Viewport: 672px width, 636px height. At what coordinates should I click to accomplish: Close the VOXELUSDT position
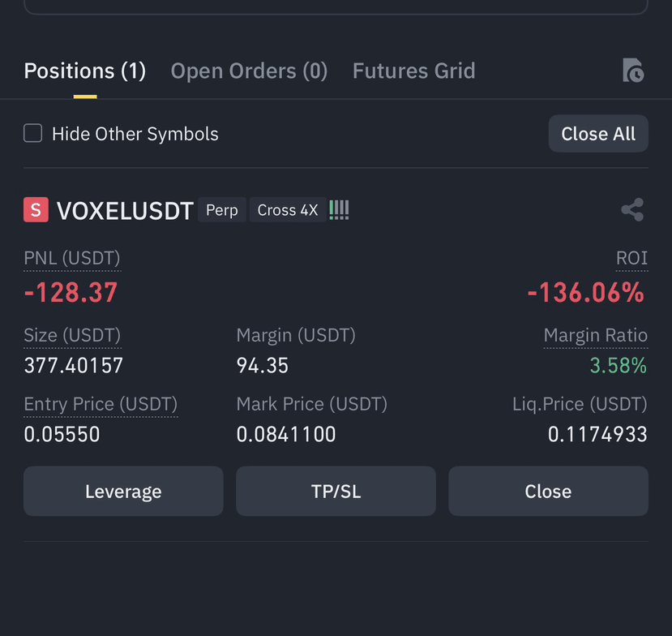point(548,491)
